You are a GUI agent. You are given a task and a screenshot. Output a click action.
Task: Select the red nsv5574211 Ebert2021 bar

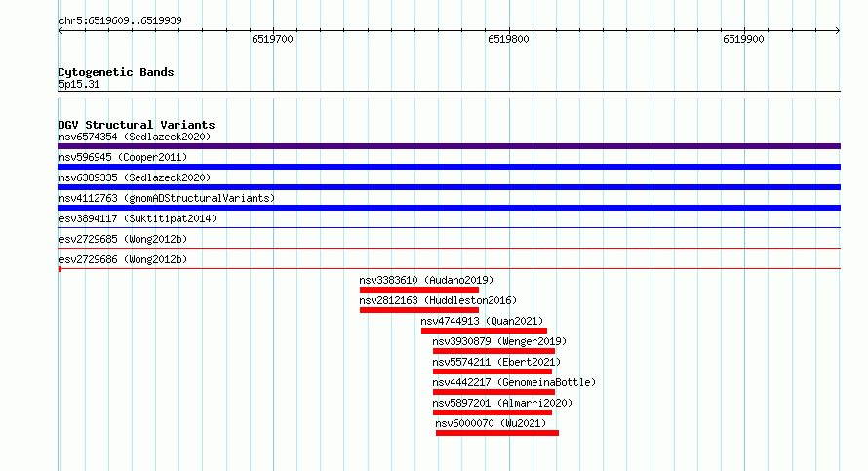pos(493,372)
